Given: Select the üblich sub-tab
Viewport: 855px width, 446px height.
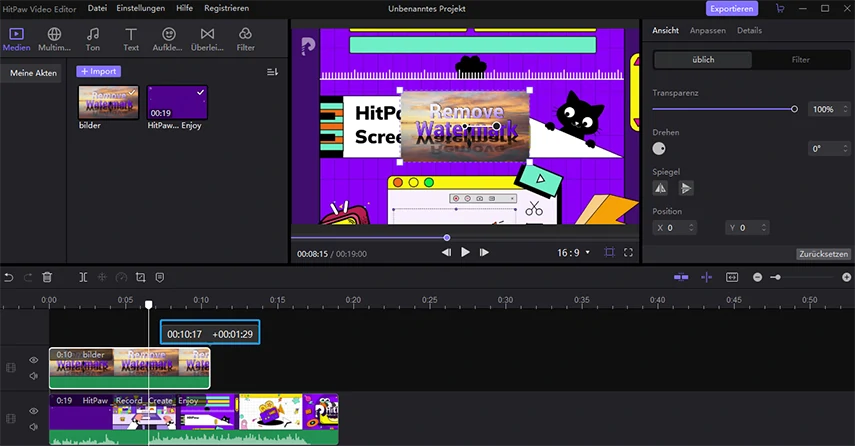Looking at the screenshot, I should (x=703, y=60).
